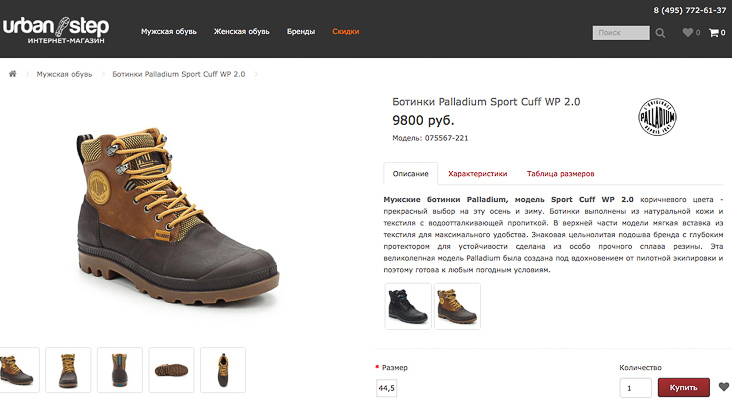Click the search magnifier icon
This screenshot has height=410, width=732.
tap(660, 33)
